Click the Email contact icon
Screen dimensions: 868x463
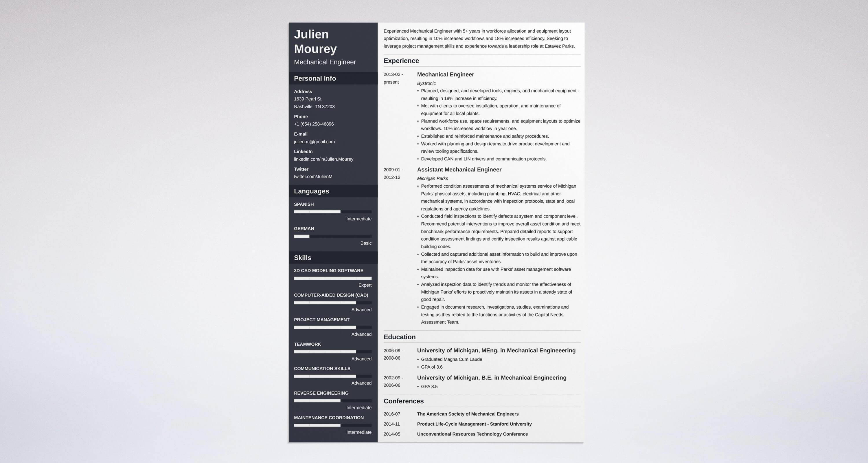300,134
